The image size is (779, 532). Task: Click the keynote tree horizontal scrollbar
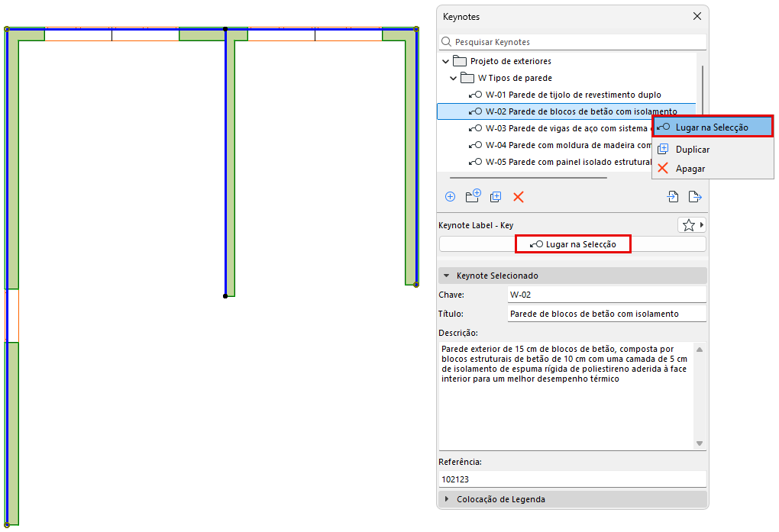tap(528, 177)
